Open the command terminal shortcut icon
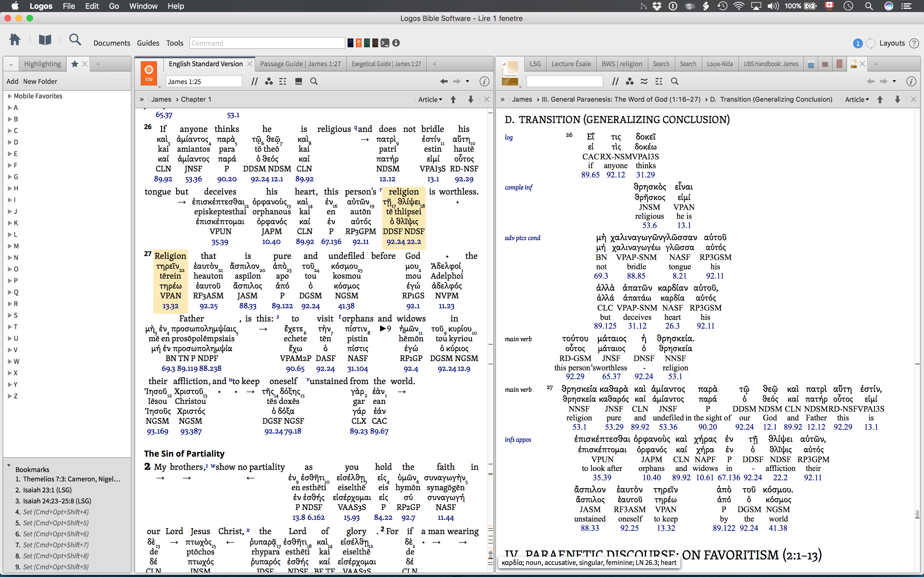This screenshot has width=924, height=577. (385, 43)
